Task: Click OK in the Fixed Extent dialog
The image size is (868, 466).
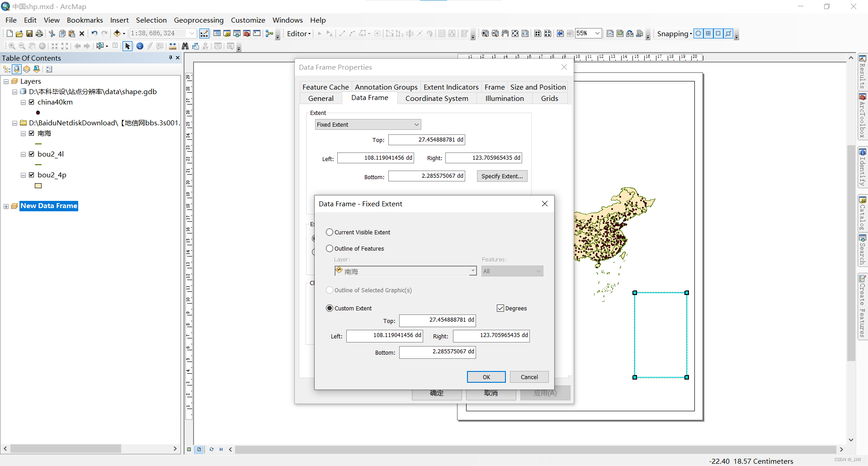Action: pyautogui.click(x=486, y=377)
